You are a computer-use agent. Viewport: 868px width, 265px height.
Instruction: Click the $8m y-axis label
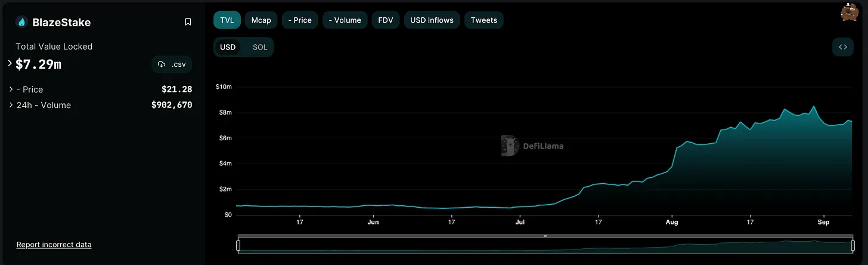(225, 113)
